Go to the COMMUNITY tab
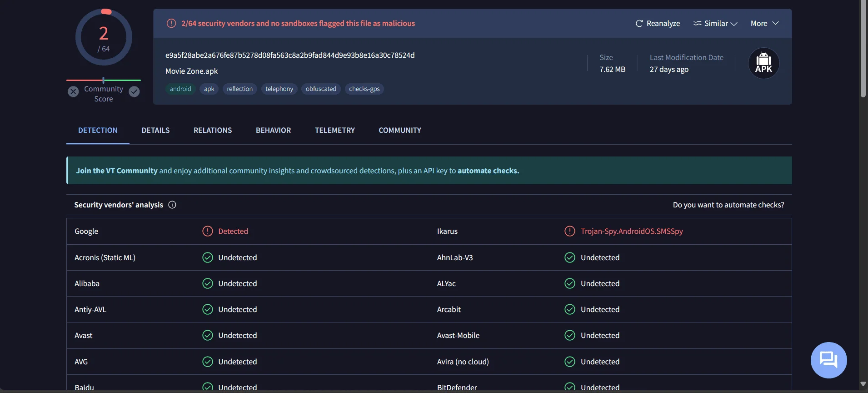The height and width of the screenshot is (393, 868). (400, 131)
